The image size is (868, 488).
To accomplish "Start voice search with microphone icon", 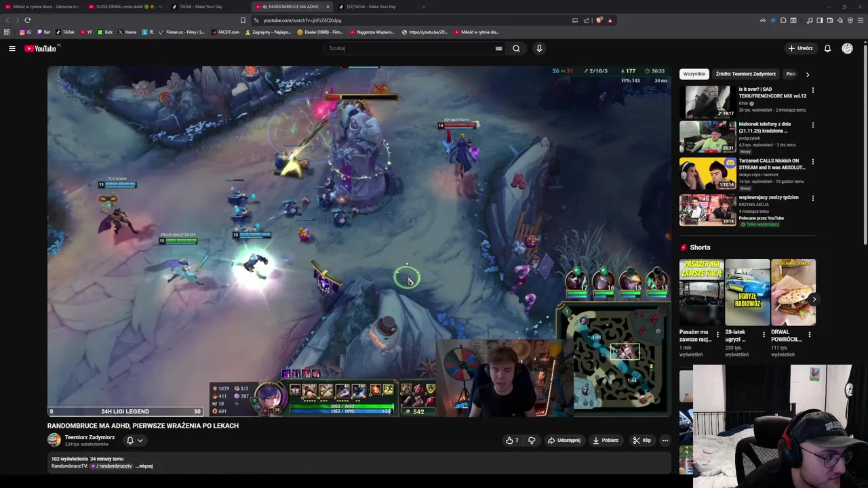I will [539, 48].
